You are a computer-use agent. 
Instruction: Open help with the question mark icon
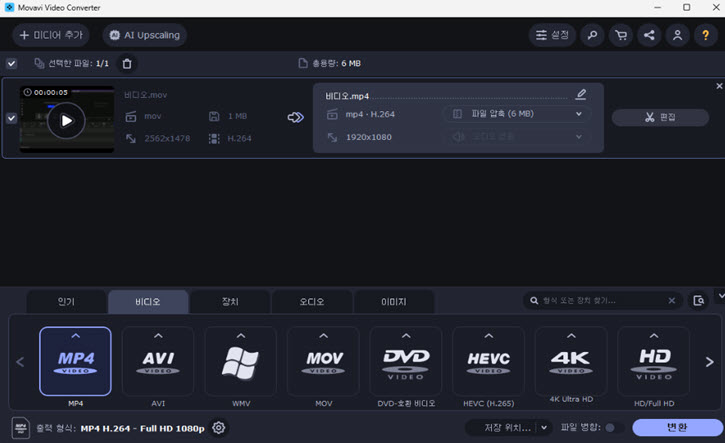point(706,35)
